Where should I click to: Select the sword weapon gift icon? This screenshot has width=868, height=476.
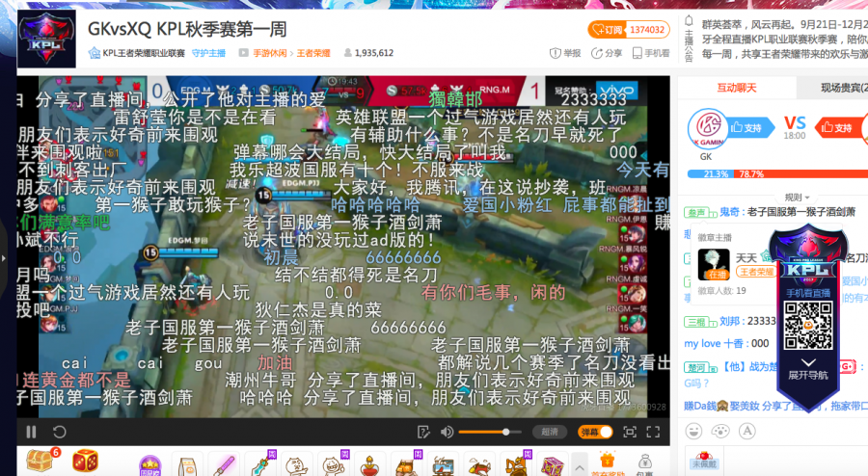point(260,464)
